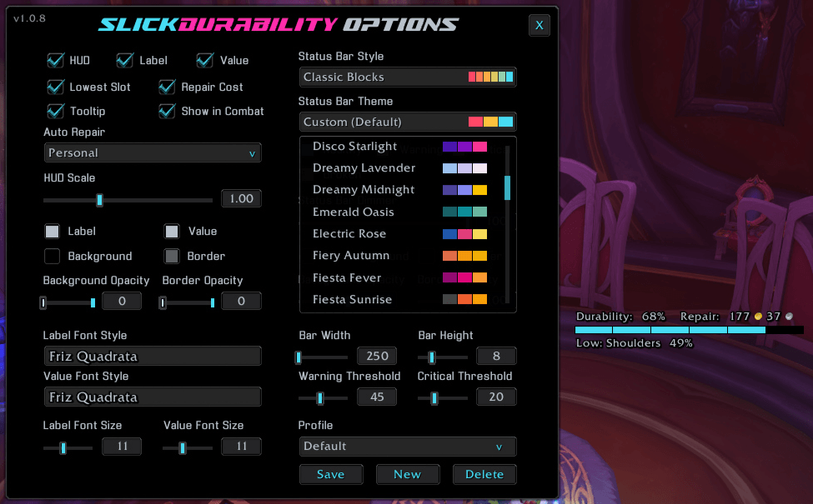Edit the Label Font Size value field
The width and height of the screenshot is (813, 504).
(122, 446)
